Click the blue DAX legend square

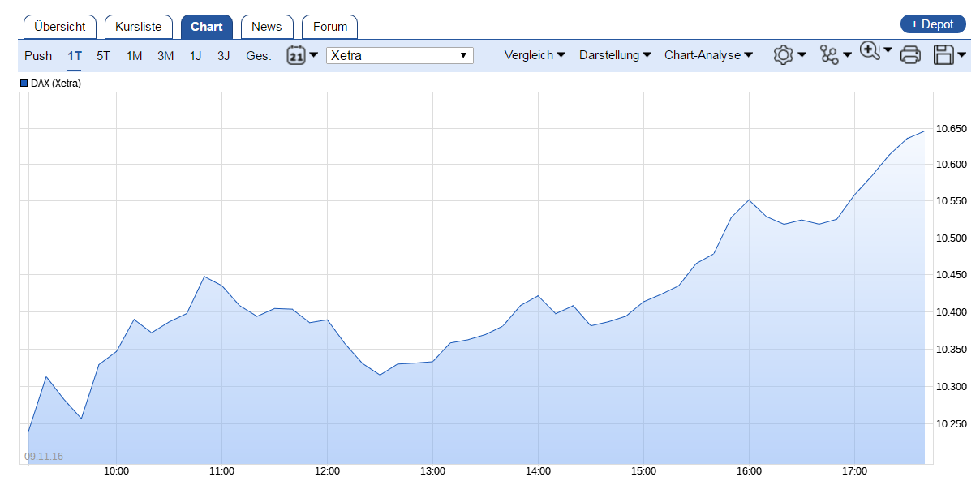24,83
